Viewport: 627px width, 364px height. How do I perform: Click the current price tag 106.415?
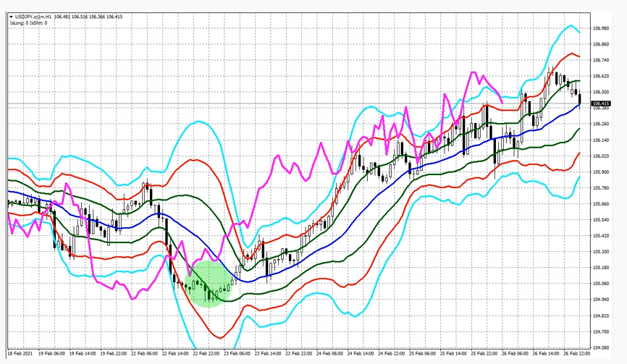pyautogui.click(x=601, y=103)
